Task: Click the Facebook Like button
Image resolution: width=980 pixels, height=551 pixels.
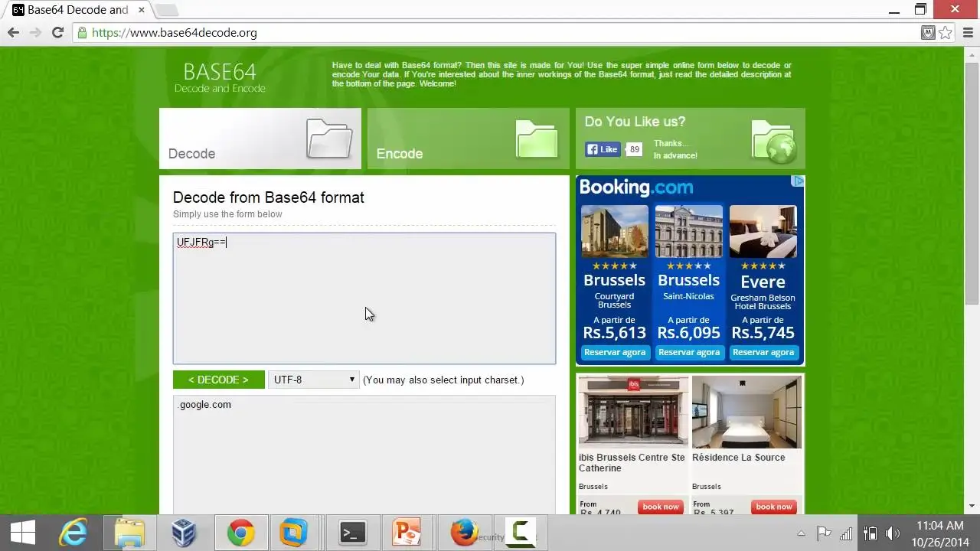Action: pos(603,149)
